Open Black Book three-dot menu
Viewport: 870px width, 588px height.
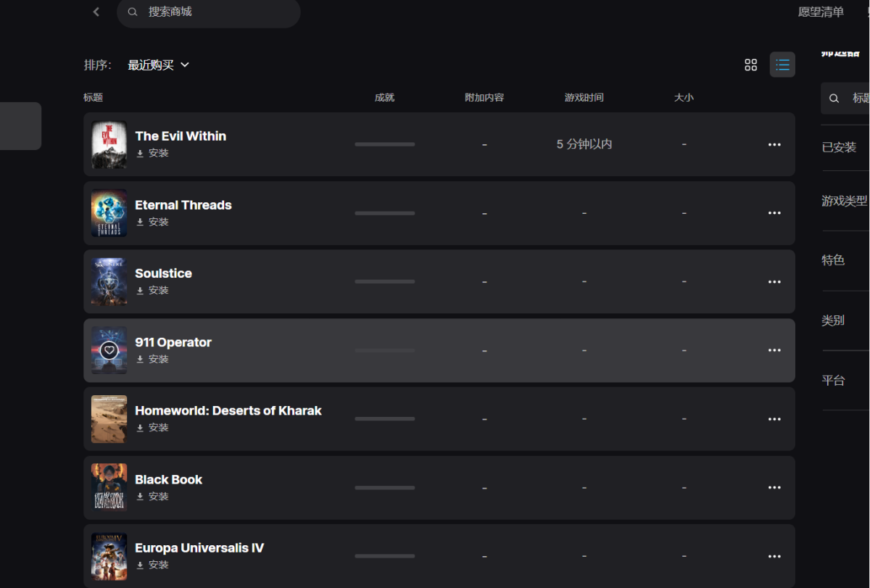tap(774, 488)
